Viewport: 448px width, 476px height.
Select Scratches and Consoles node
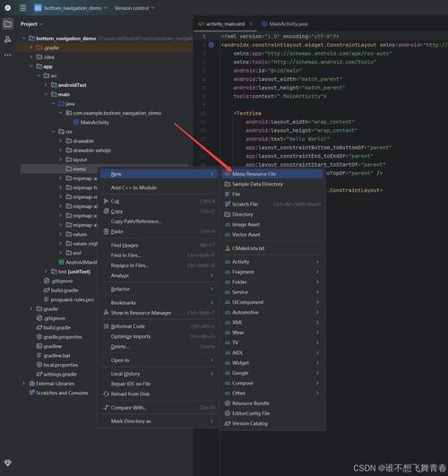pos(59,393)
